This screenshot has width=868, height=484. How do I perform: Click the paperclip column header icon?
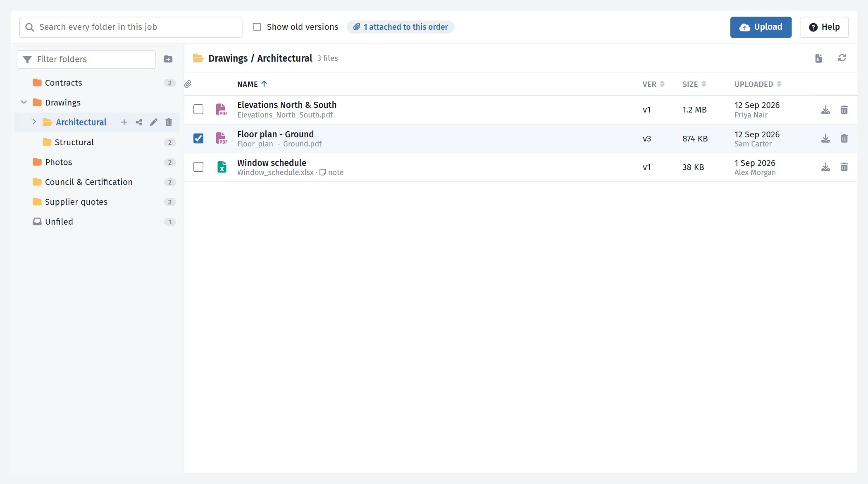(188, 84)
